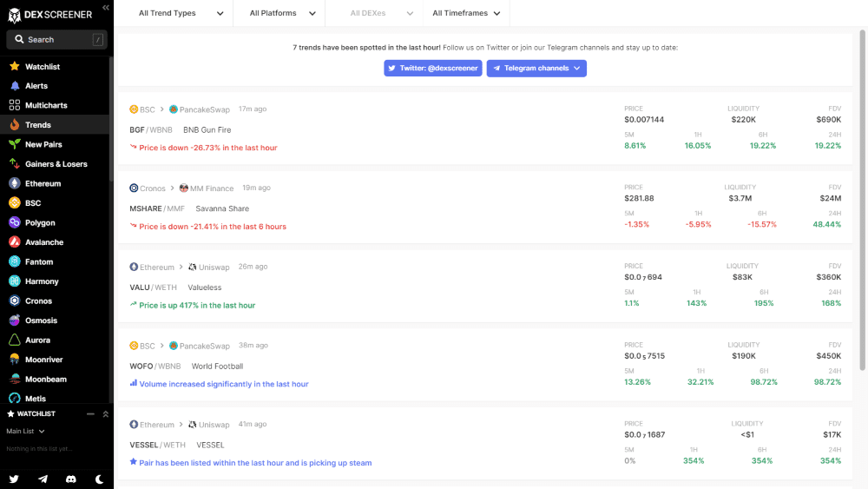Click the Harmony chain icon
This screenshot has width=868, height=489.
15,281
